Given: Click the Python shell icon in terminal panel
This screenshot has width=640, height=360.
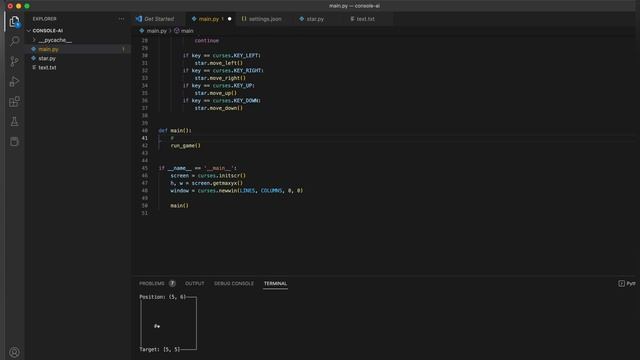Looking at the screenshot, I should [621, 283].
